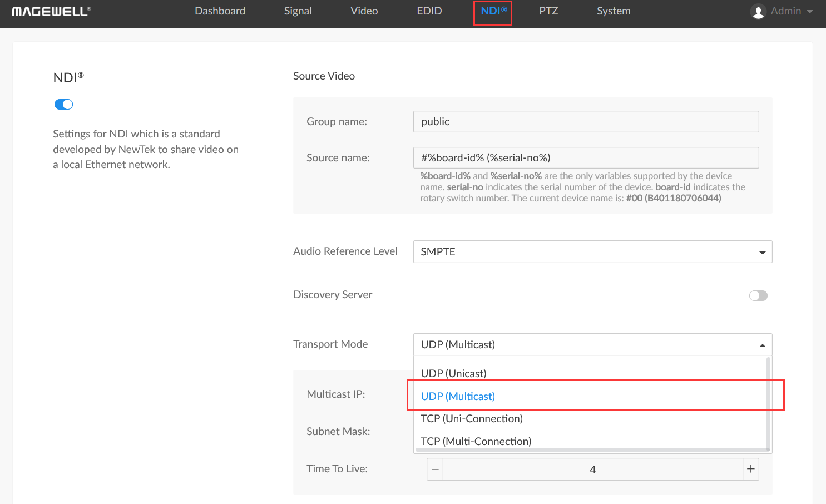The image size is (826, 504).
Task: Click the Multicast IP label
Action: tap(336, 394)
